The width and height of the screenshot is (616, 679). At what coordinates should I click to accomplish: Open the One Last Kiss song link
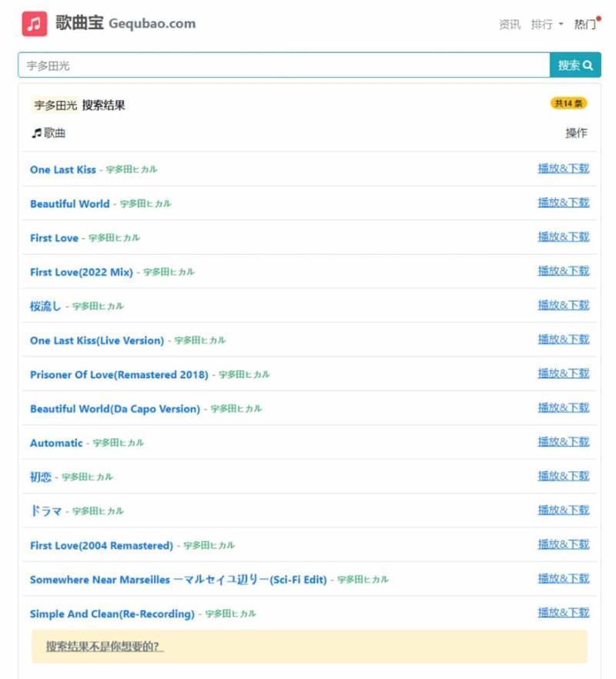[x=63, y=169]
